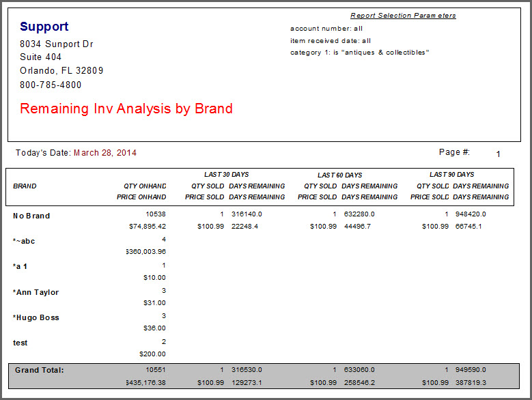Click the 22248.4 days remaining value
This screenshot has width=532, height=400.
click(x=244, y=227)
